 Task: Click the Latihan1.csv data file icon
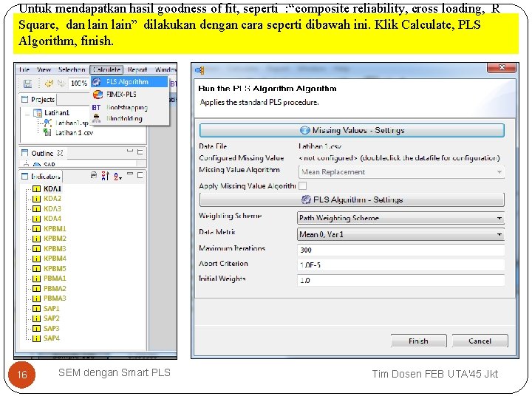click(x=47, y=132)
